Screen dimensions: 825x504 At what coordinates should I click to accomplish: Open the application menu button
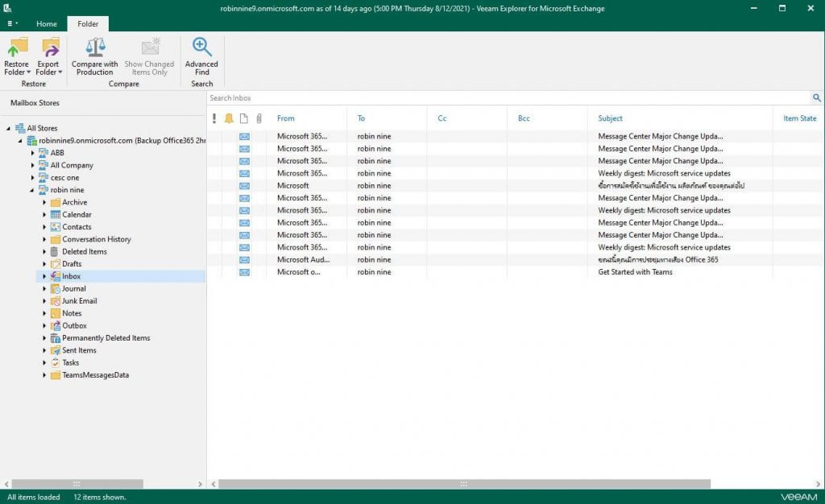(x=12, y=23)
